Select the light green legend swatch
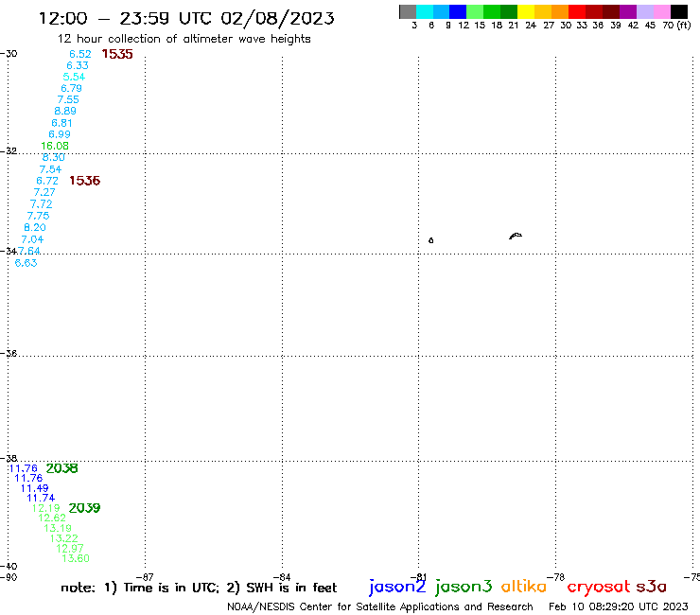This screenshot has width=700, height=615. point(476,11)
